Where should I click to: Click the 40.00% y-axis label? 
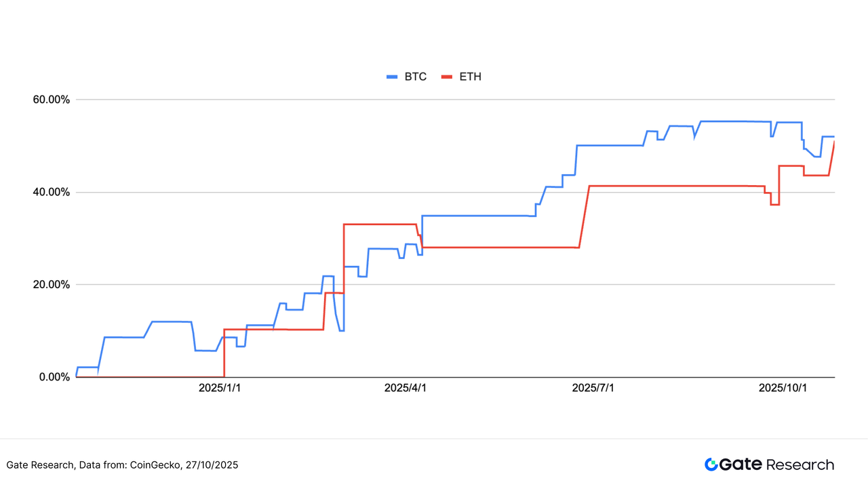click(x=52, y=193)
